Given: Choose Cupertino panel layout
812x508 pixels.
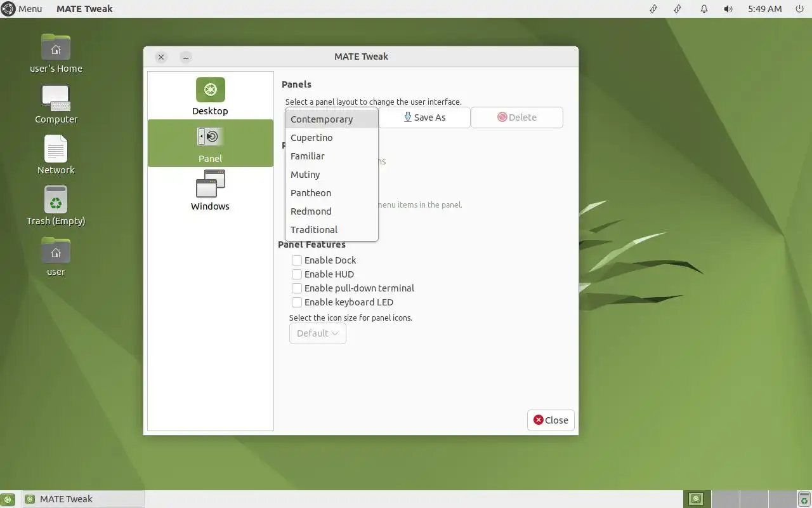Looking at the screenshot, I should coord(332,138).
